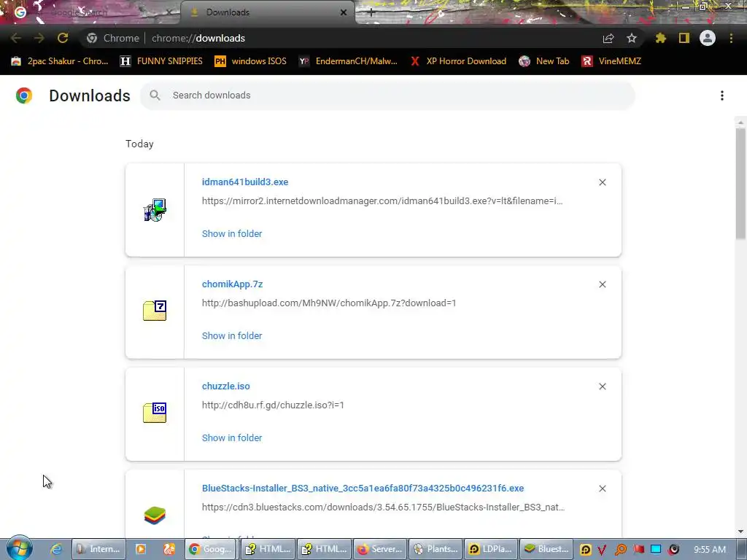This screenshot has height=560, width=747.
Task: Click the page vertical scrollbar thumb
Action: pyautogui.click(x=740, y=183)
